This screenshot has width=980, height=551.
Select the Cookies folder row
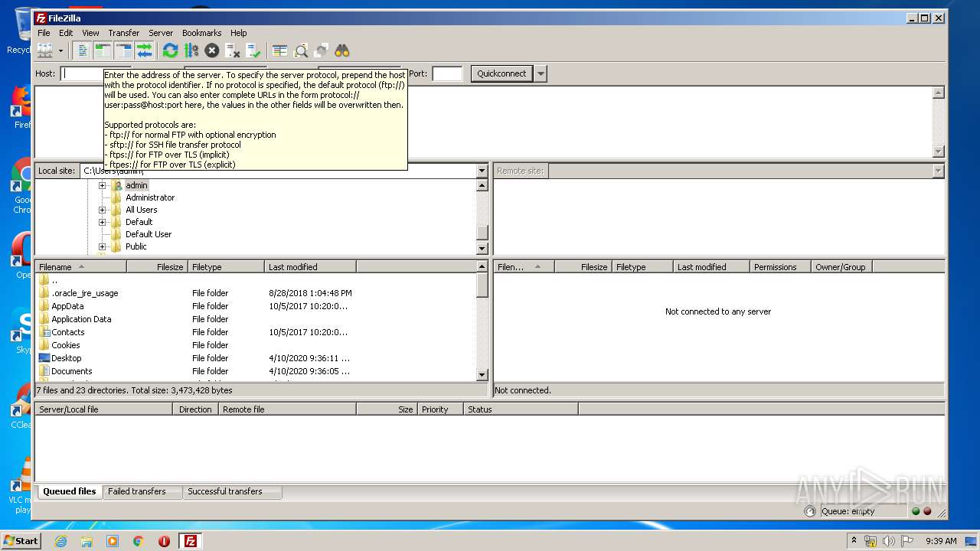256,345
